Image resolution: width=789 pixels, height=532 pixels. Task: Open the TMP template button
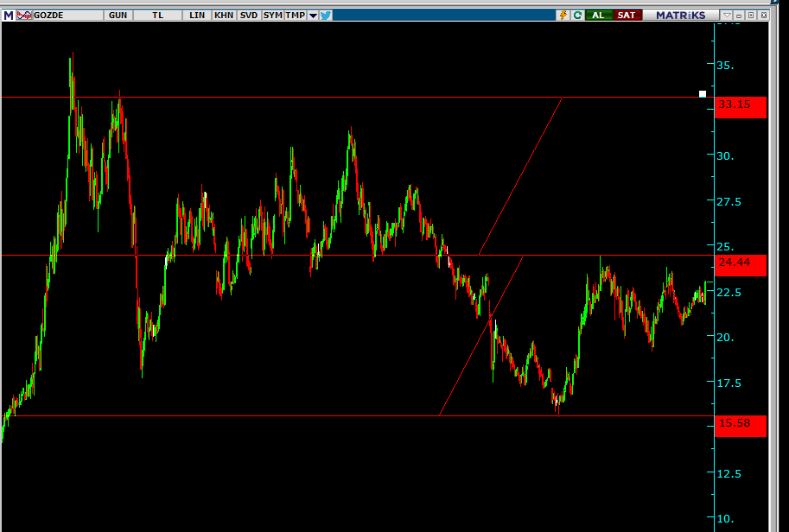(x=296, y=15)
